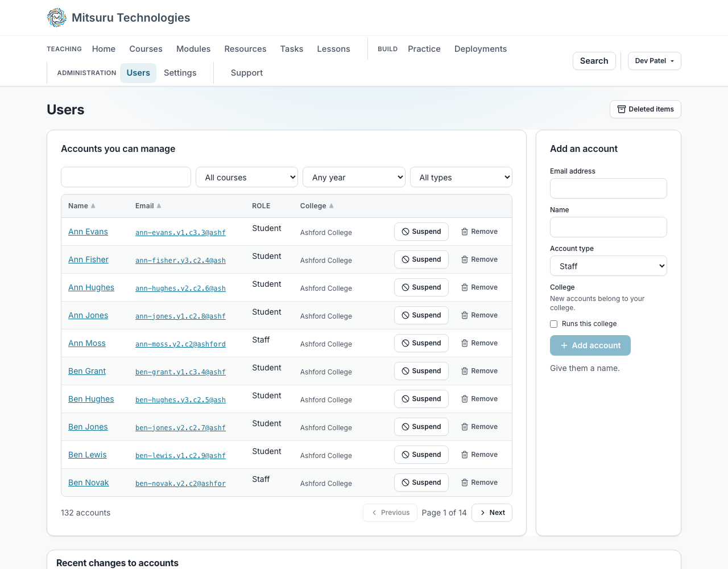Open the All courses filter dropdown
The width and height of the screenshot is (728, 569).
tap(247, 177)
